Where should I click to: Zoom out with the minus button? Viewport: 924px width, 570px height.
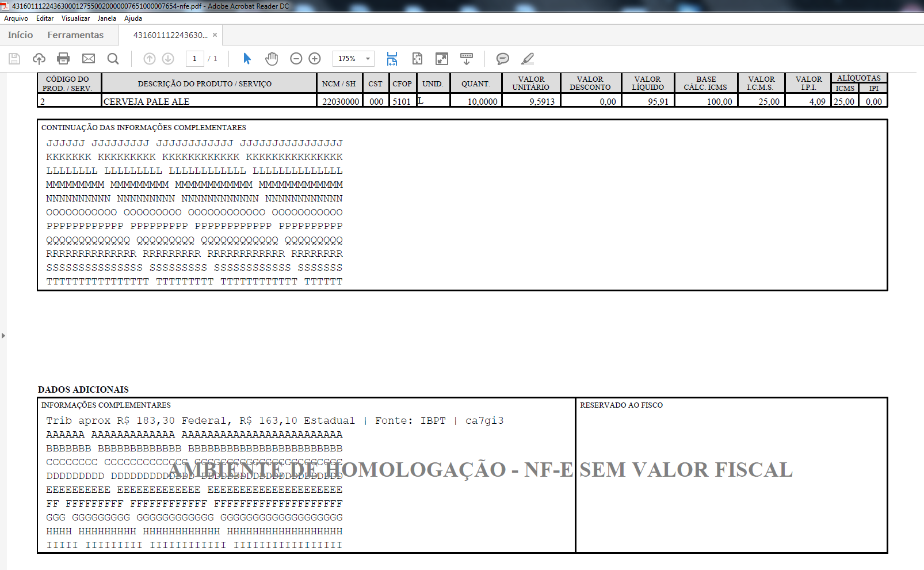[296, 59]
